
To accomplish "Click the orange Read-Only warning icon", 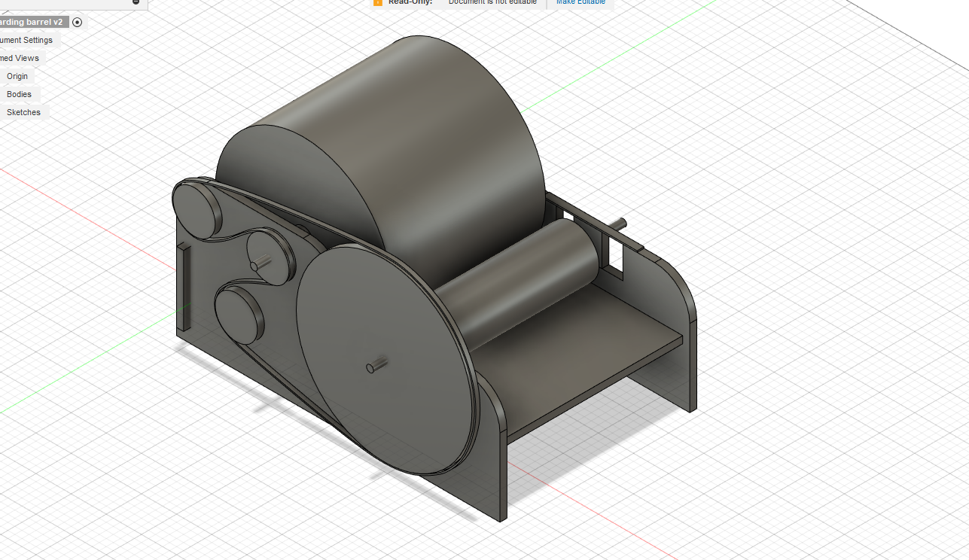I will 378,2.
